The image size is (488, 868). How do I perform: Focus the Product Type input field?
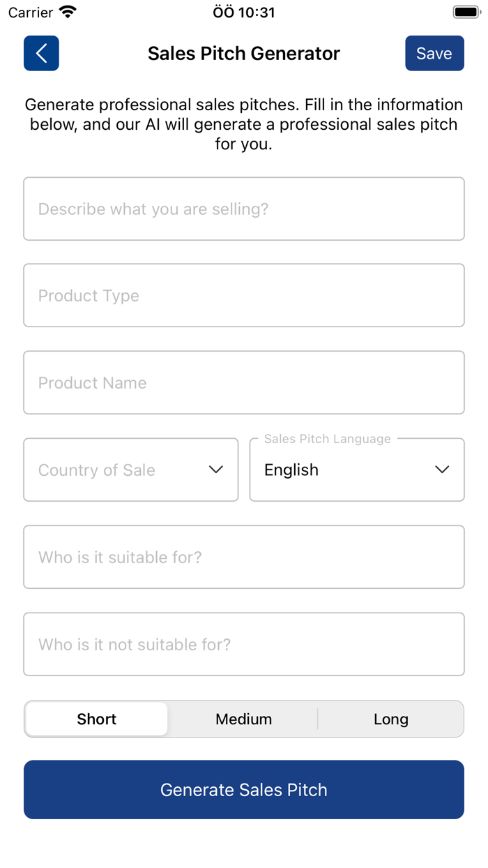point(243,295)
